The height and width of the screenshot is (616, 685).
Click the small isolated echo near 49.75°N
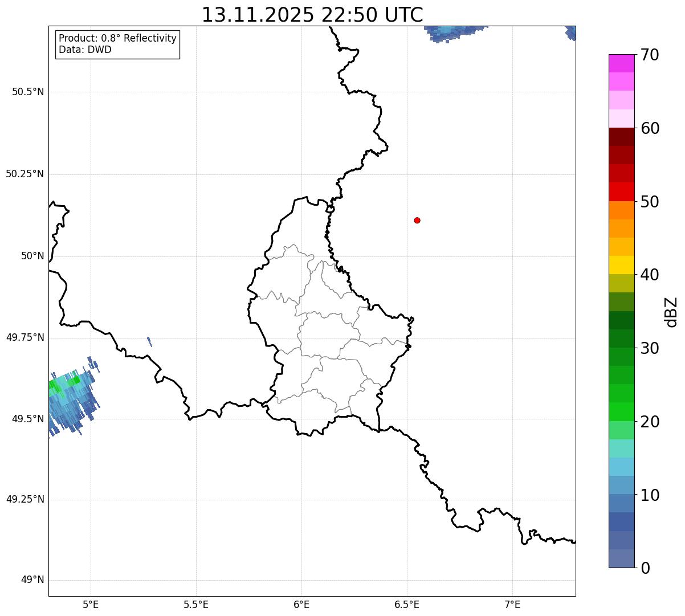pos(149,341)
